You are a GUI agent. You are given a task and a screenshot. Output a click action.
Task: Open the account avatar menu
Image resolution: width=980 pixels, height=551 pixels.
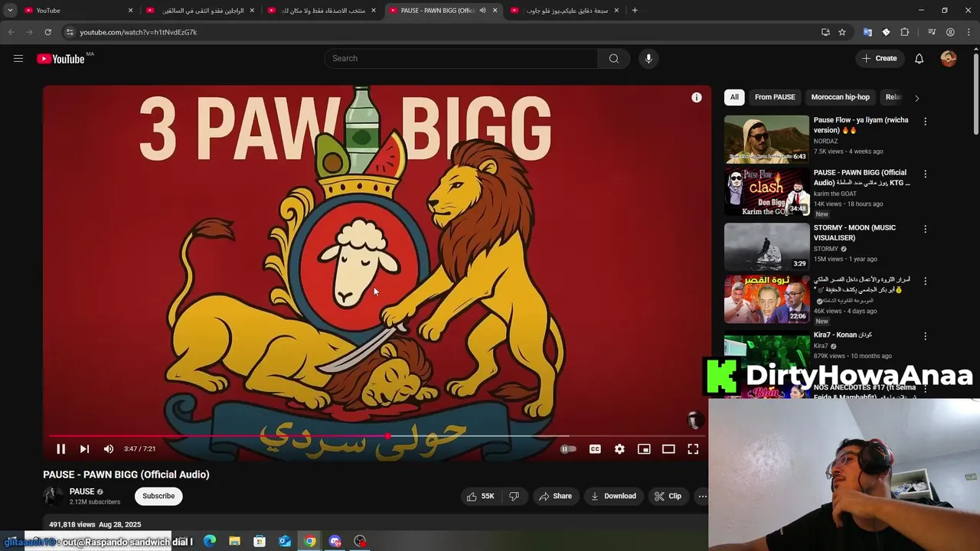click(949, 58)
